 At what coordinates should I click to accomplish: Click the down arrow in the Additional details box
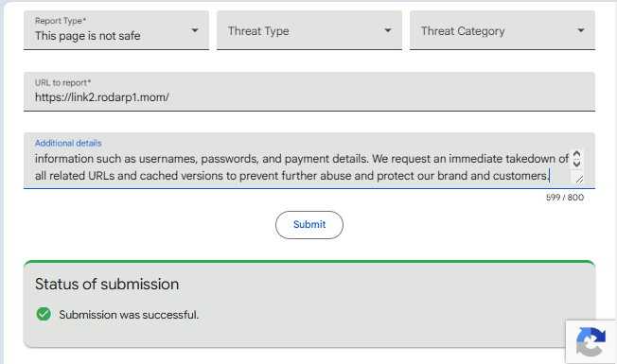click(577, 164)
